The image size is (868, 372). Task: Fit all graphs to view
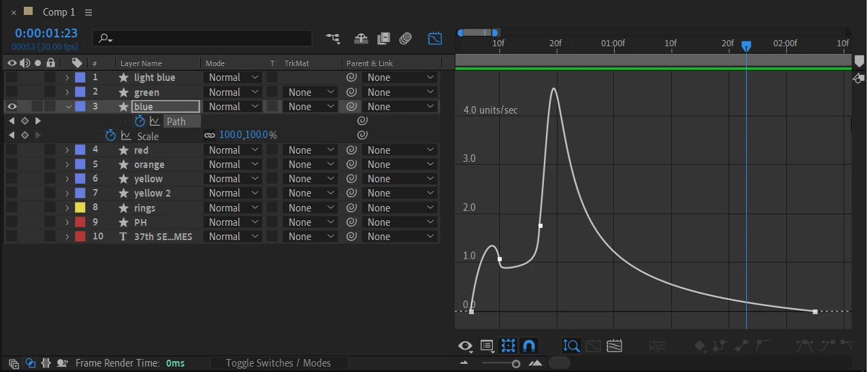click(x=614, y=345)
